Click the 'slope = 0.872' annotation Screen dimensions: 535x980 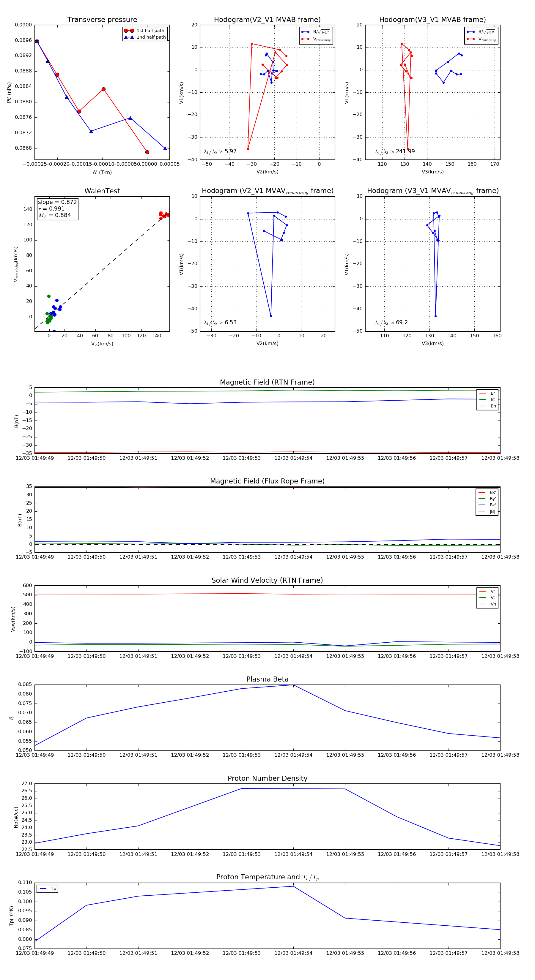[x=57, y=202]
